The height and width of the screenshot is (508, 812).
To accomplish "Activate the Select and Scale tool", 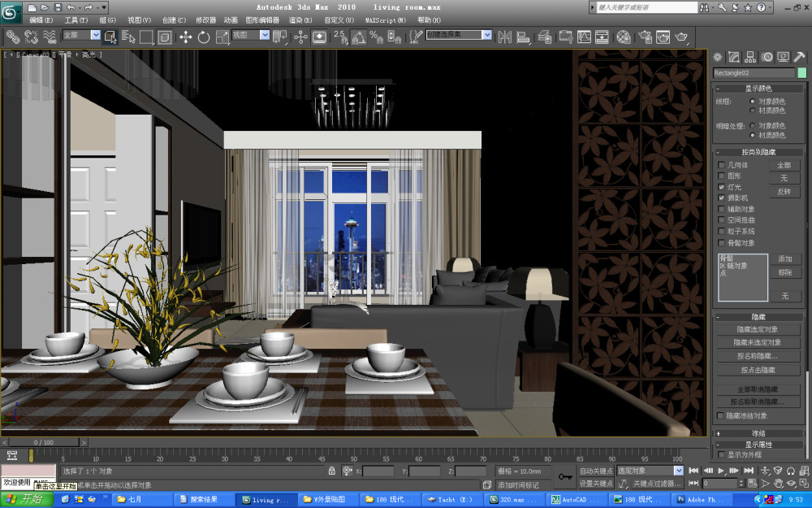I will coord(222,37).
